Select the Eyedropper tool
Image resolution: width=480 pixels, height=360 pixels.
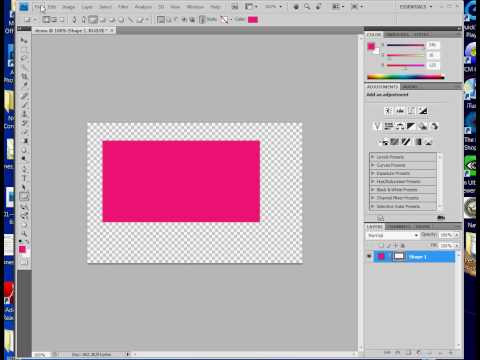click(24, 85)
